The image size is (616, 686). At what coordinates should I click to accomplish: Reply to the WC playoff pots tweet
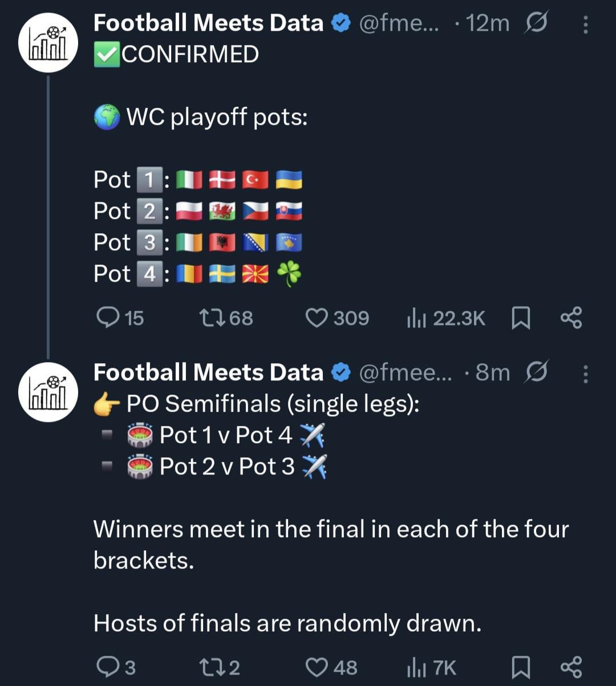click(x=107, y=318)
